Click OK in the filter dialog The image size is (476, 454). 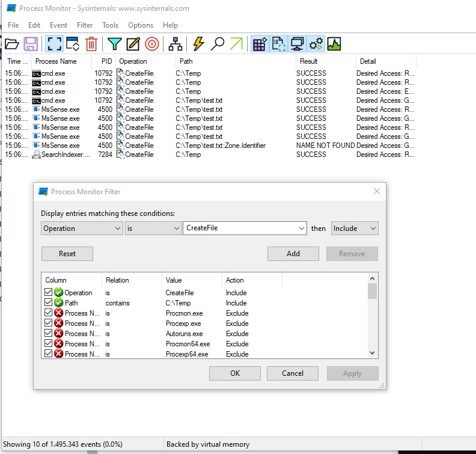[x=234, y=373]
